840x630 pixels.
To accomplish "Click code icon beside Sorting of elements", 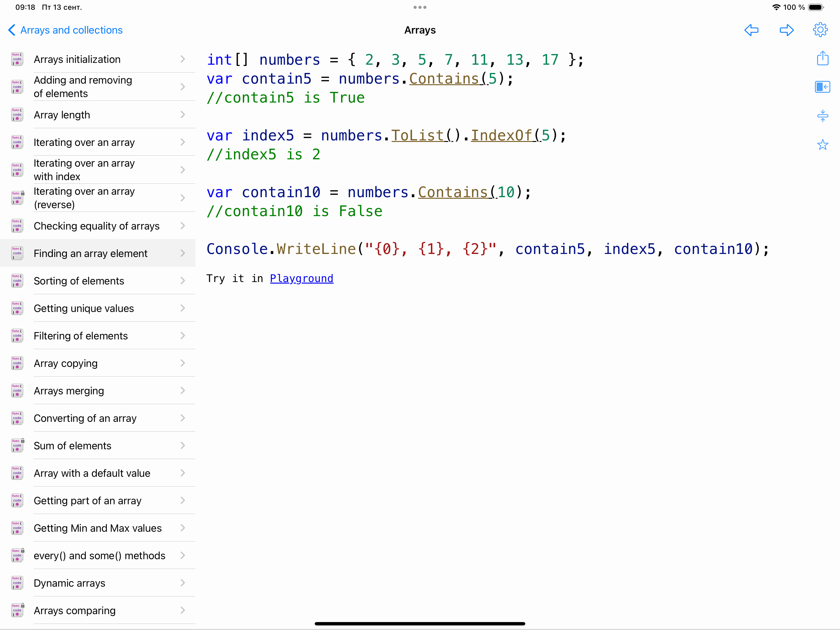I will coord(17,281).
